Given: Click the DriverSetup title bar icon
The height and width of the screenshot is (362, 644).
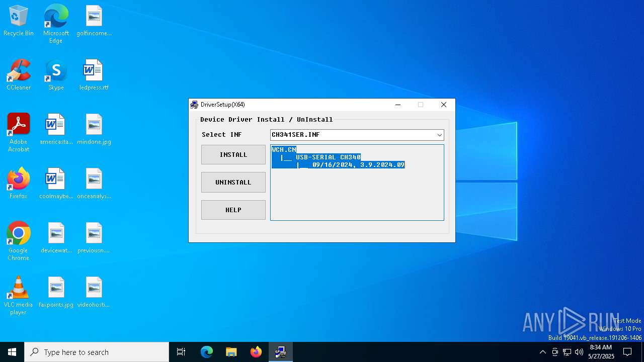Looking at the screenshot, I should [x=194, y=105].
